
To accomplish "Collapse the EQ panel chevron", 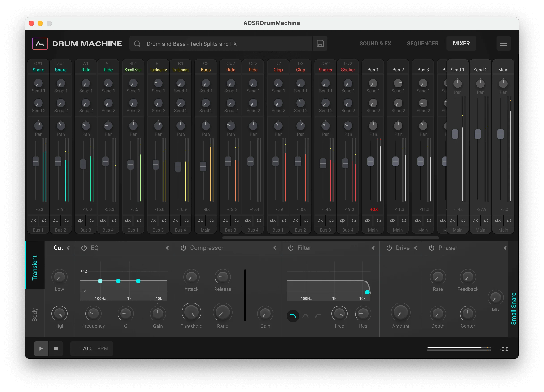I will pos(167,248).
